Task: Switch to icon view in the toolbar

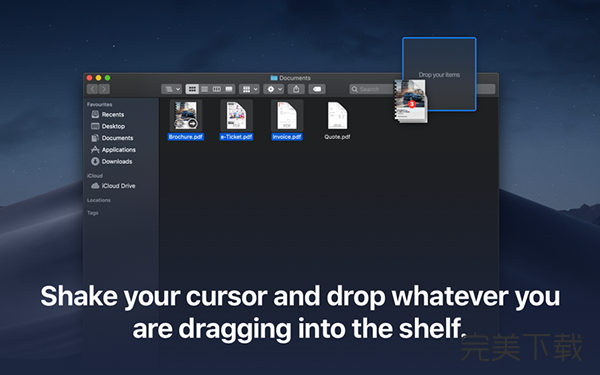Action: coord(192,89)
